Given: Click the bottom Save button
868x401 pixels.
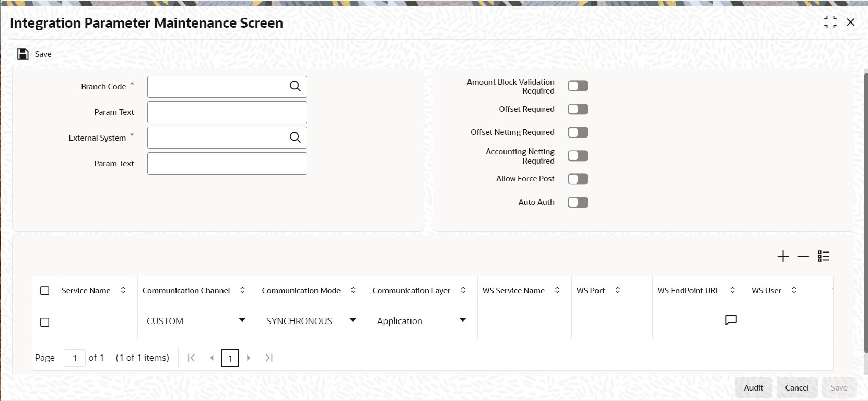Looking at the screenshot, I should pyautogui.click(x=839, y=387).
